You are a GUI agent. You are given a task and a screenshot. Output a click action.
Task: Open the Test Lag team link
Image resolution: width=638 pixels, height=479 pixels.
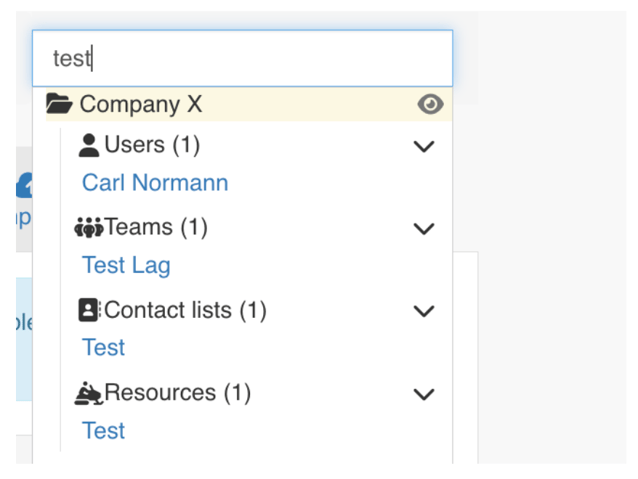(x=126, y=265)
